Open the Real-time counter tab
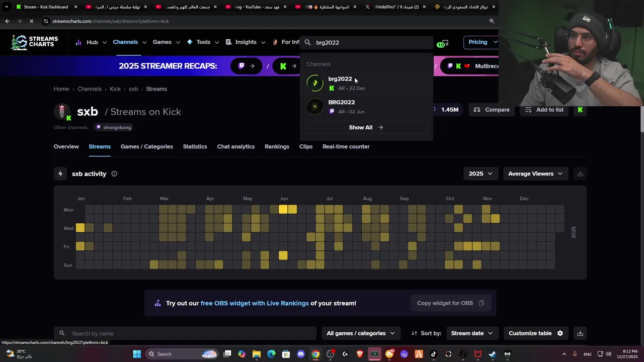The width and height of the screenshot is (644, 362). point(346,147)
